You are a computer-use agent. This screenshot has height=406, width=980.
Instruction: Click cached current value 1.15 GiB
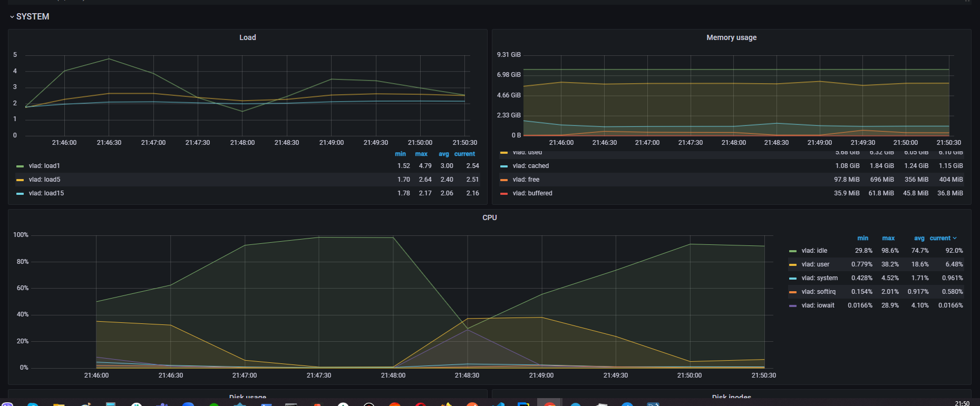click(950, 166)
